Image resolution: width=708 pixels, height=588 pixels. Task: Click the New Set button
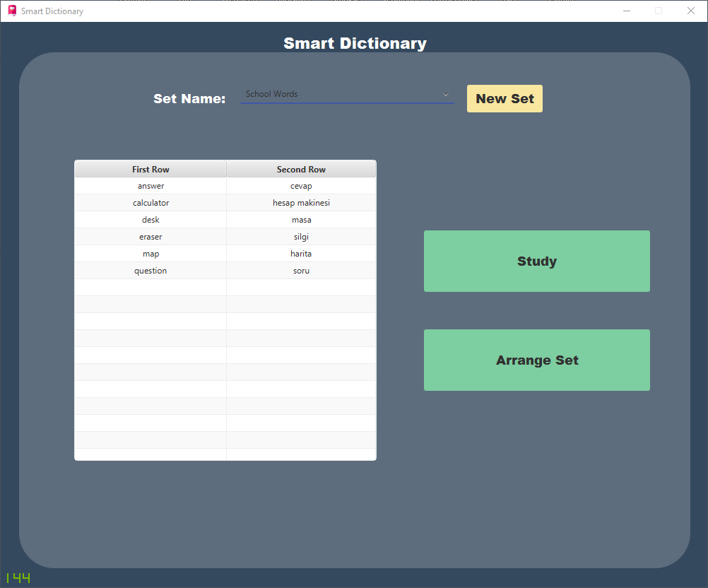[505, 98]
